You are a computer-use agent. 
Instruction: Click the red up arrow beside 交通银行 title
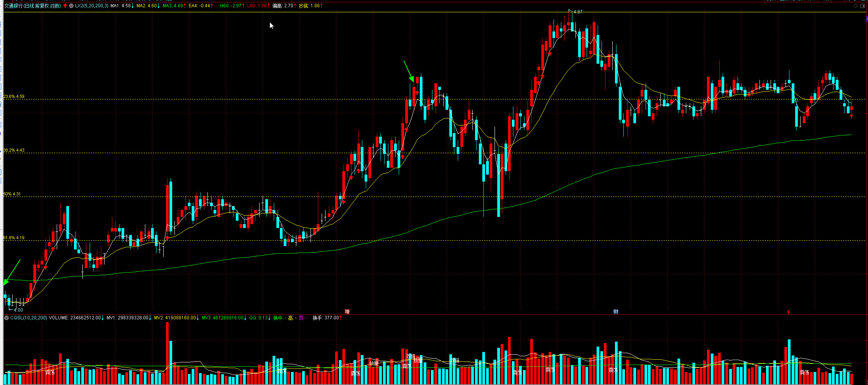65,6
